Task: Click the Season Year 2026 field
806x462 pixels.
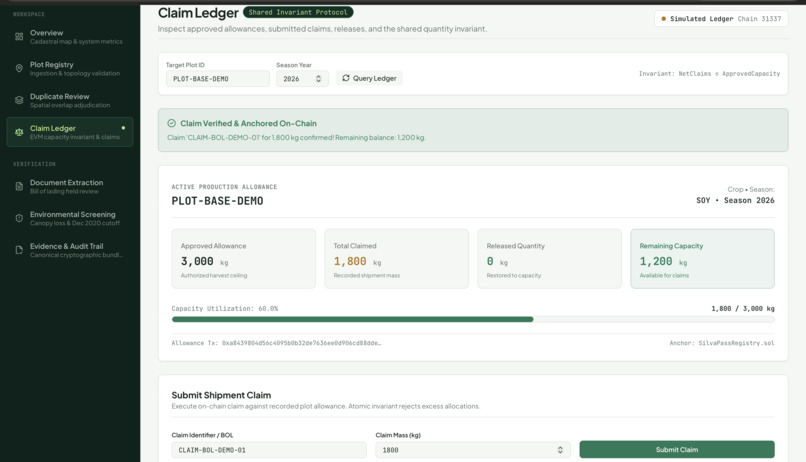Action: (302, 79)
